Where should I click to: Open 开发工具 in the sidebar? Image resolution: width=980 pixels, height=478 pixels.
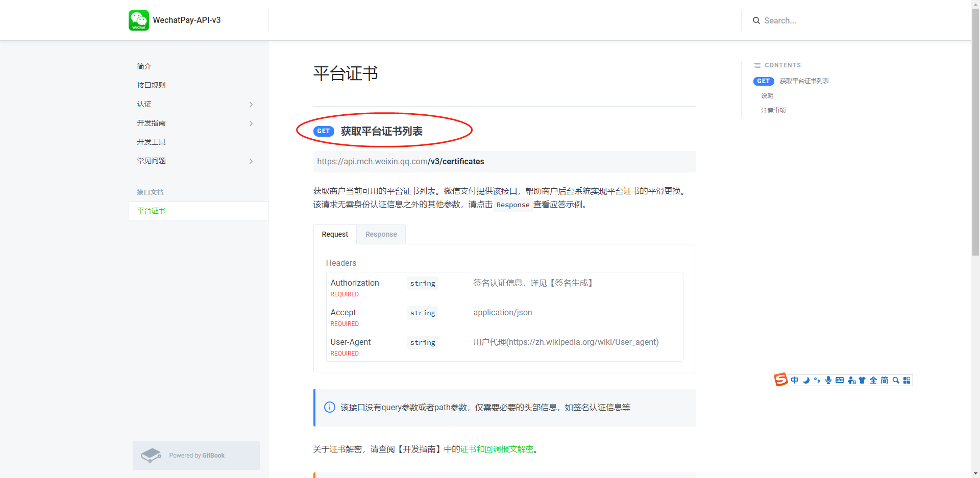click(x=151, y=142)
